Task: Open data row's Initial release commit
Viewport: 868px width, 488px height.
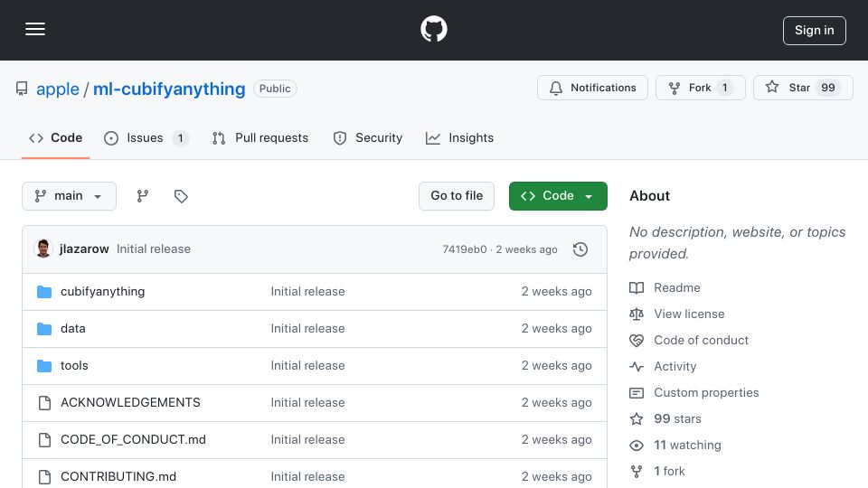Action: pos(307,329)
